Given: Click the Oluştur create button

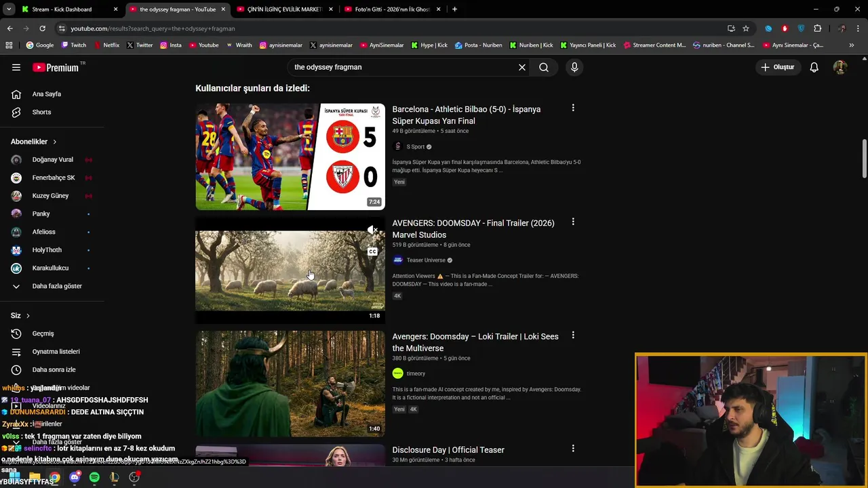Looking at the screenshot, I should (777, 67).
